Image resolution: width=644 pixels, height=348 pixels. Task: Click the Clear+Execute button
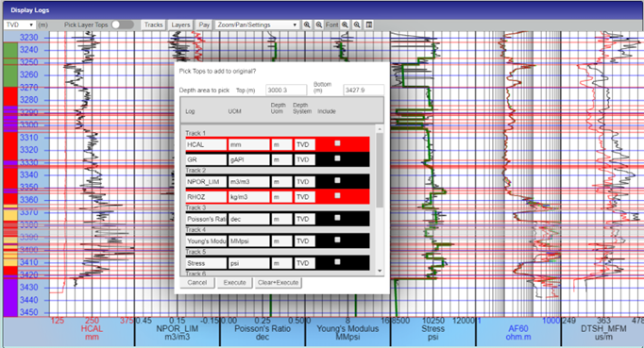278,282
